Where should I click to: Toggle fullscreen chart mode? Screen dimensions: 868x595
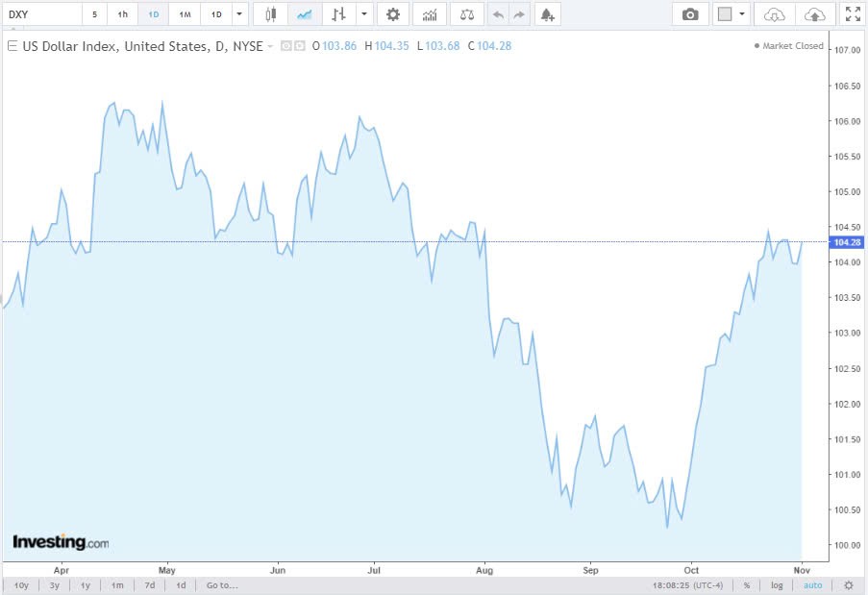853,13
